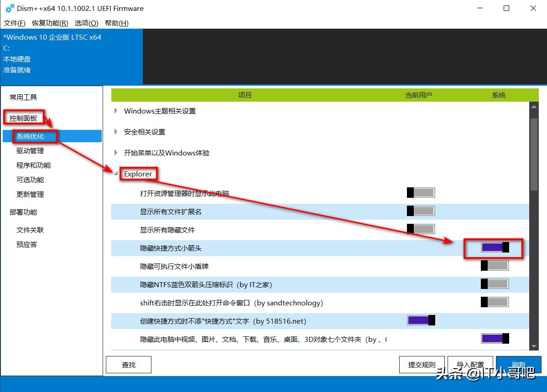Click 控制面板 sidebar heading
This screenshot has height=392, width=547.
click(x=23, y=118)
